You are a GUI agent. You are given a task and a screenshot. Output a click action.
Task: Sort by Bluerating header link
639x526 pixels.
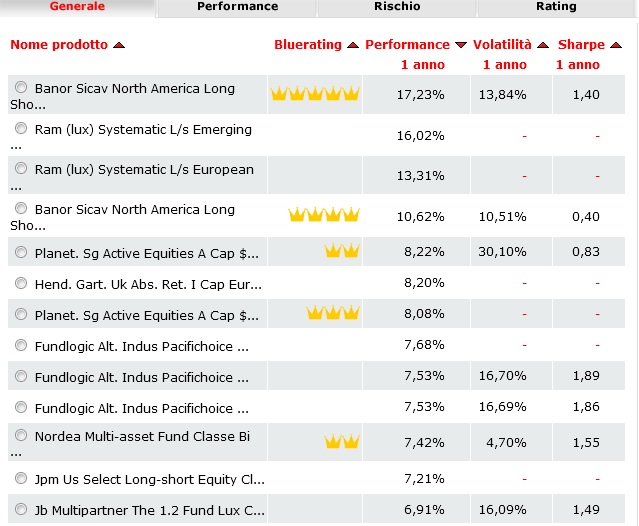pyautogui.click(x=308, y=44)
